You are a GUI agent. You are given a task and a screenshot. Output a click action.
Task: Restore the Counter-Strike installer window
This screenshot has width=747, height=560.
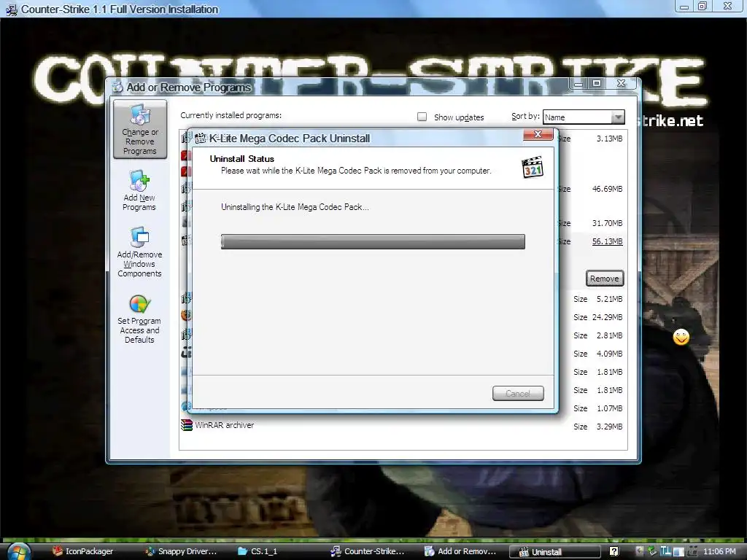click(x=703, y=6)
